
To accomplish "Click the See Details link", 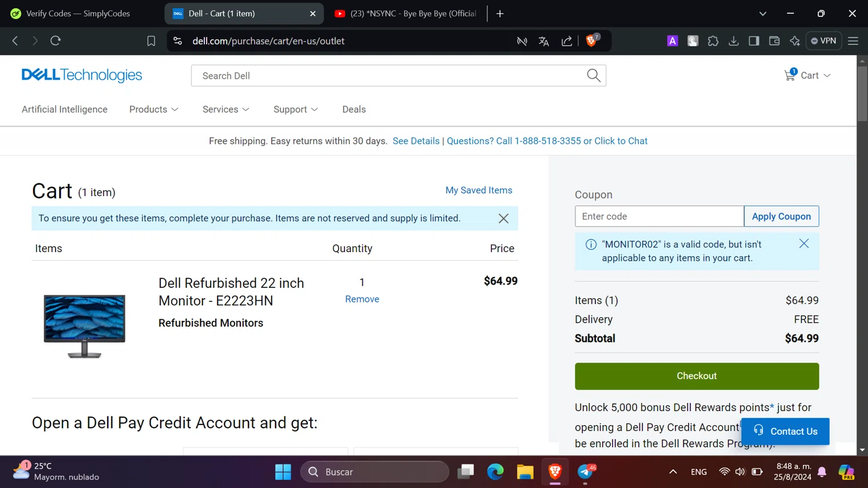I will pyautogui.click(x=416, y=141).
